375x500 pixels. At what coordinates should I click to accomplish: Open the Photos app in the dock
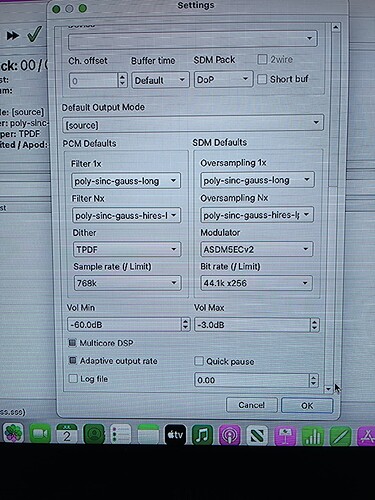(13, 433)
